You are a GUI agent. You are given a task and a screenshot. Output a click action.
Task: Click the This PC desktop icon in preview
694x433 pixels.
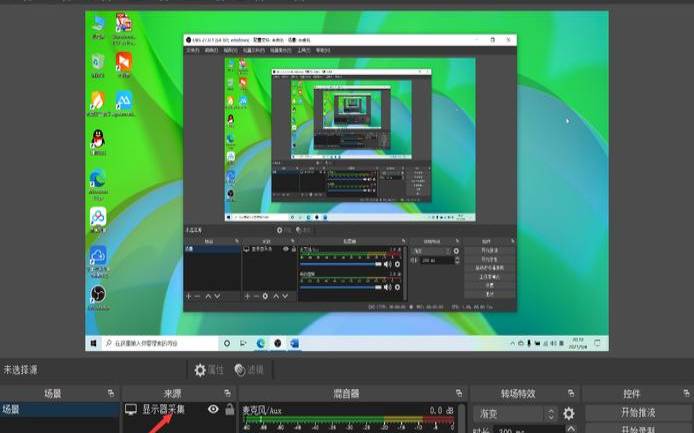point(98,27)
